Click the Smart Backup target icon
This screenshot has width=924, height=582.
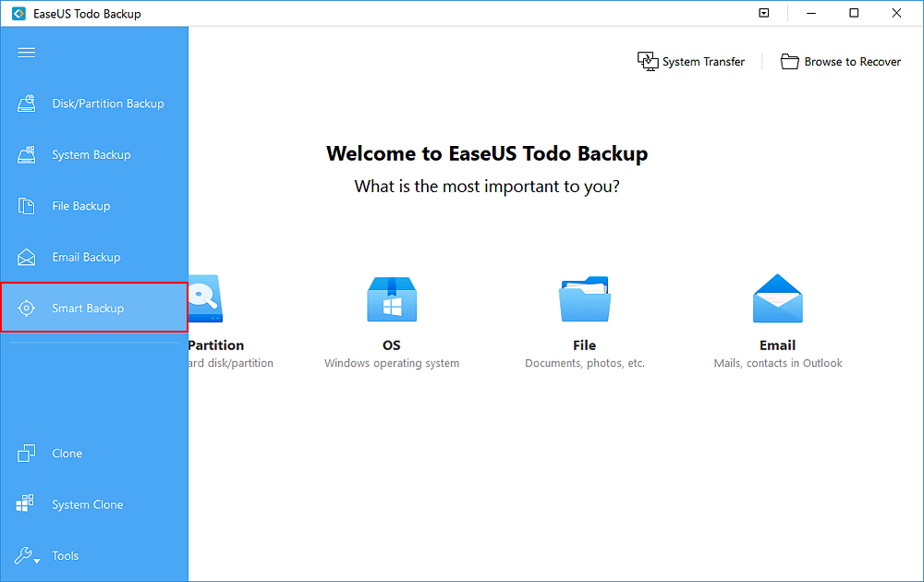tap(26, 308)
